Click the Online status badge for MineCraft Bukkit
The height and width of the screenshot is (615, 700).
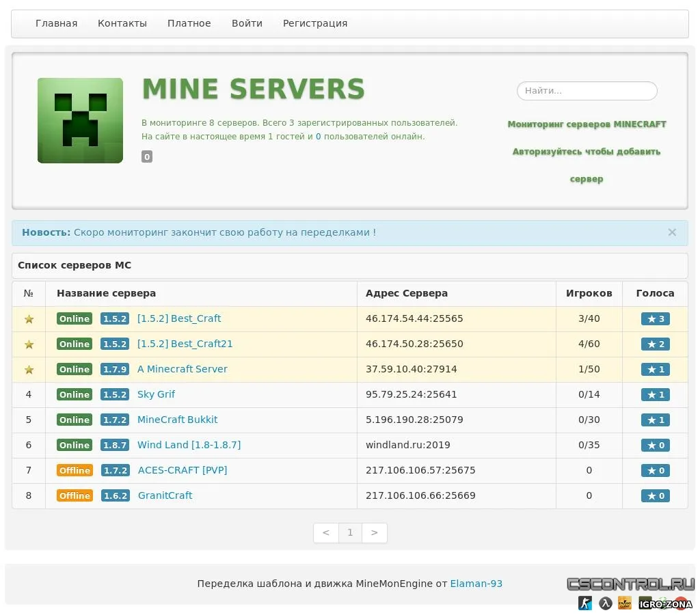[75, 420]
